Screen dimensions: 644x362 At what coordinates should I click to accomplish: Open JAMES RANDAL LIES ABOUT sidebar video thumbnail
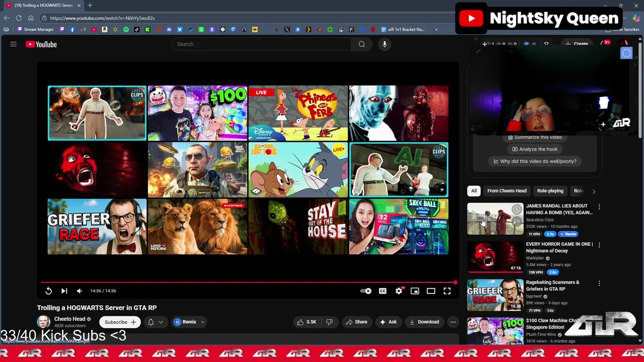coord(496,219)
